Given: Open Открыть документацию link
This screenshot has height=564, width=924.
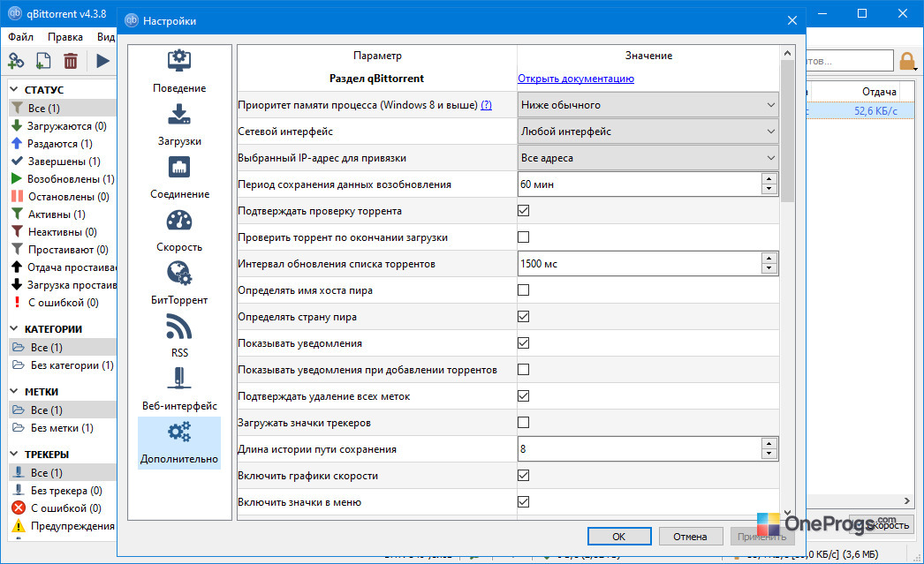Looking at the screenshot, I should pos(576,79).
